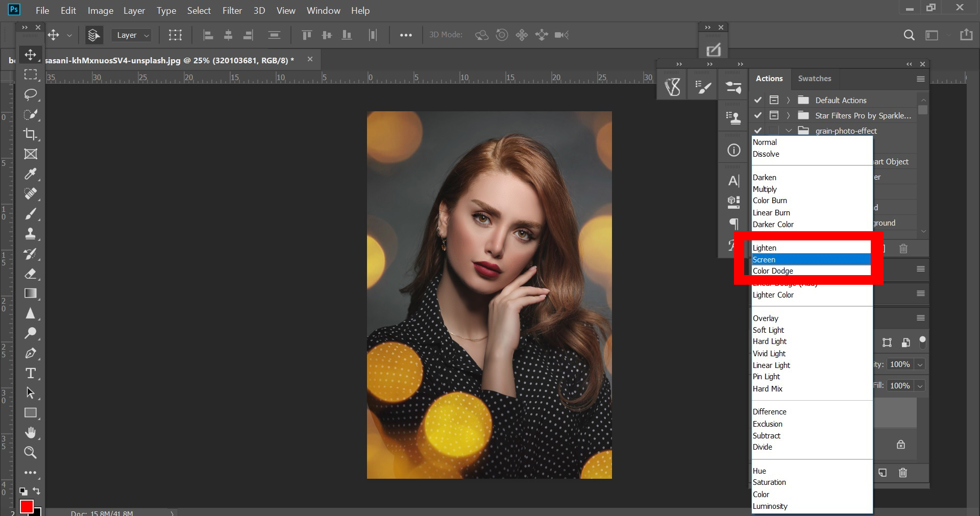Choose the Screen blend mode
Viewport: 980px width, 516px height.
(x=812, y=259)
